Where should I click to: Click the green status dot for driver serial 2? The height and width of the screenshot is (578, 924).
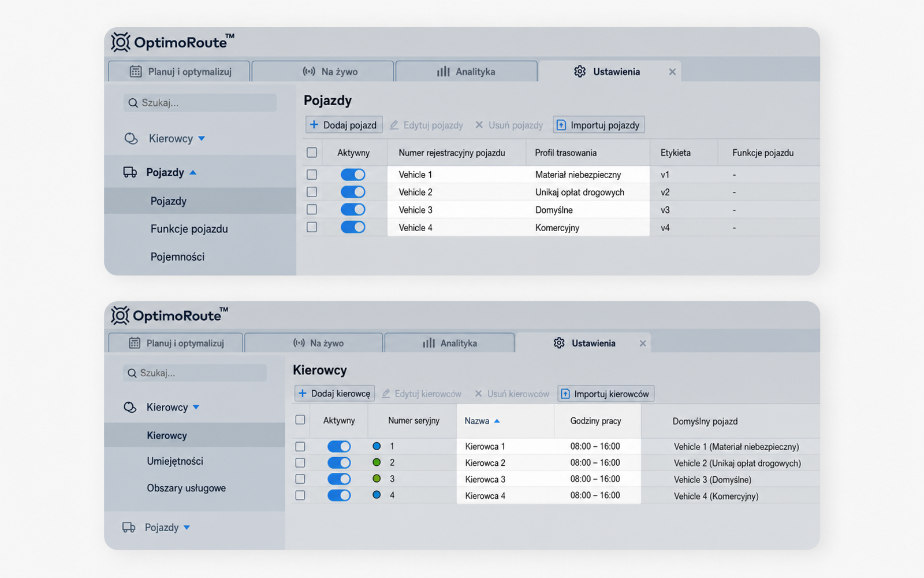377,462
